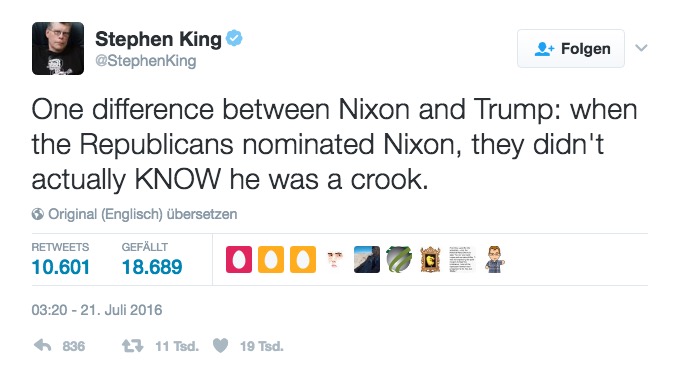Open the 03:20 - 21. Juli 2016 timestamp

click(97, 310)
